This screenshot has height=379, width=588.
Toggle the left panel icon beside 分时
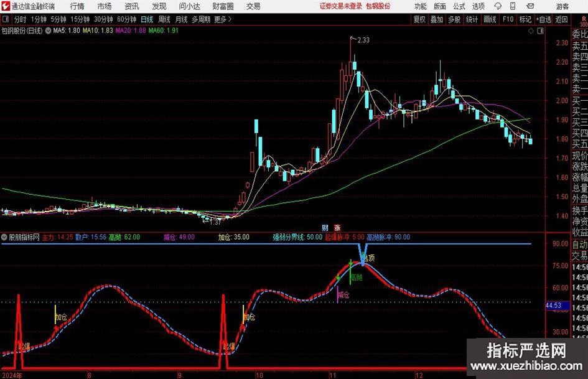(x=5, y=19)
